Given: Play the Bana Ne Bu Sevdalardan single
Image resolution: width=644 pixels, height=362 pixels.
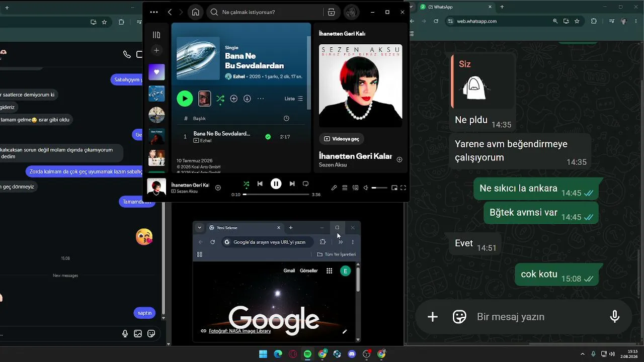Looking at the screenshot, I should point(185,99).
